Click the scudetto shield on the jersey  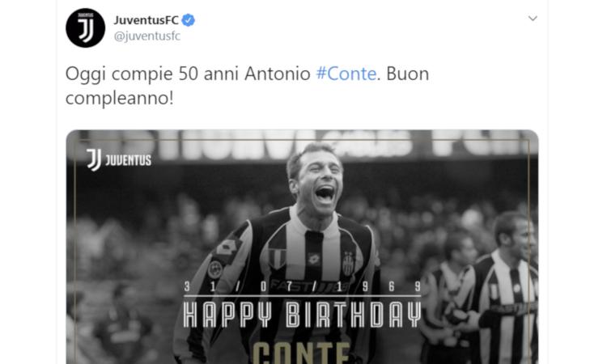click(x=278, y=258)
